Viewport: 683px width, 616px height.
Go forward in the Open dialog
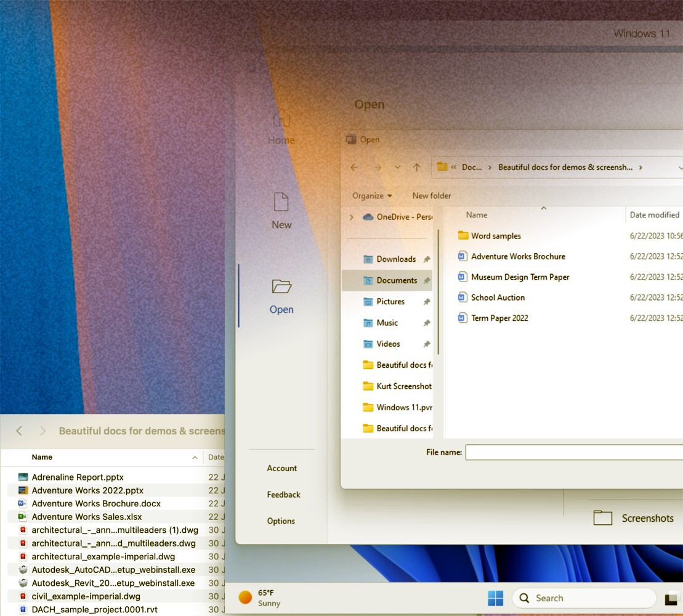click(377, 168)
